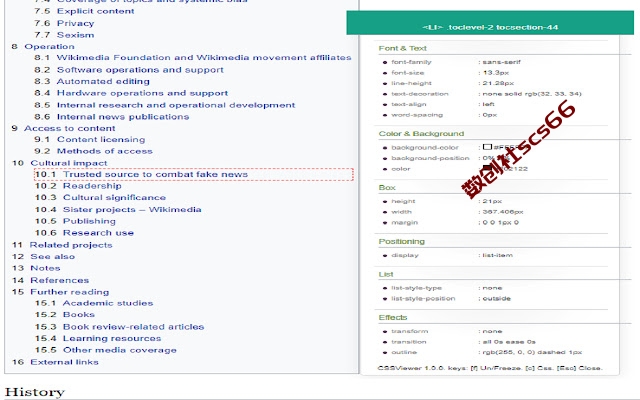Viewport: 640px width, 400px height.
Task: Click the background-color white swatch
Action: pyautogui.click(x=487, y=147)
